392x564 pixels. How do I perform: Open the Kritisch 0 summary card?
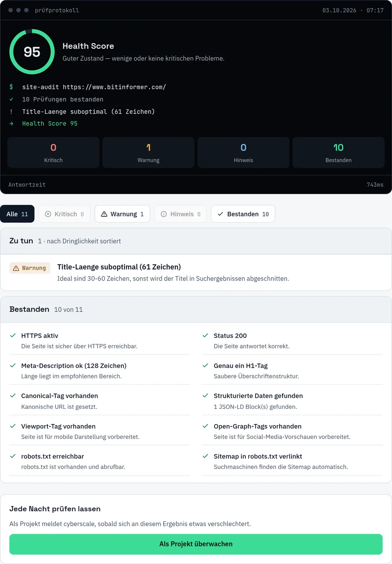click(x=53, y=152)
